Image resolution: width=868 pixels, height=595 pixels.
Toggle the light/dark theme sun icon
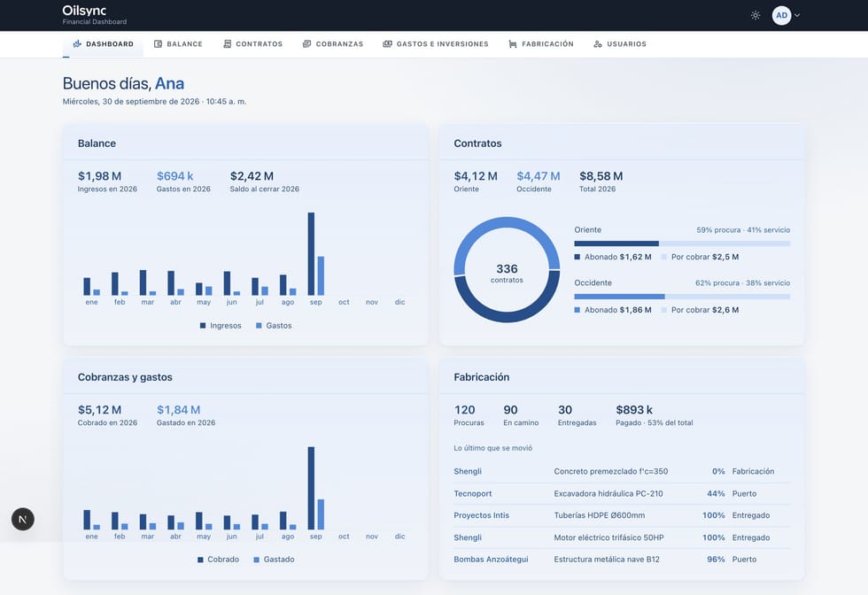(x=755, y=16)
